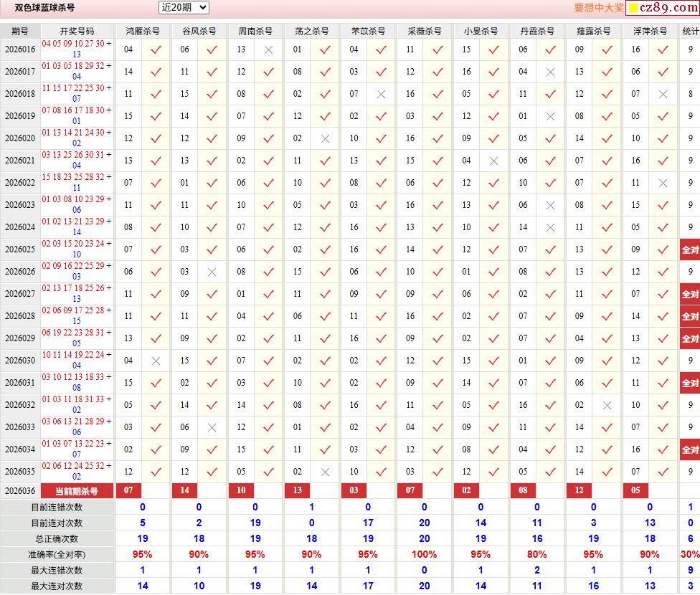Click the X mark for 浮萍杀号 in row 2026018
Screen dimensions: 700x595
[663, 94]
